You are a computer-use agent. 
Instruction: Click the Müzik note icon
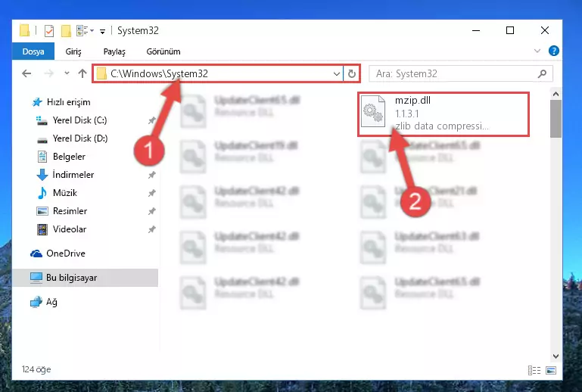pyautogui.click(x=42, y=193)
